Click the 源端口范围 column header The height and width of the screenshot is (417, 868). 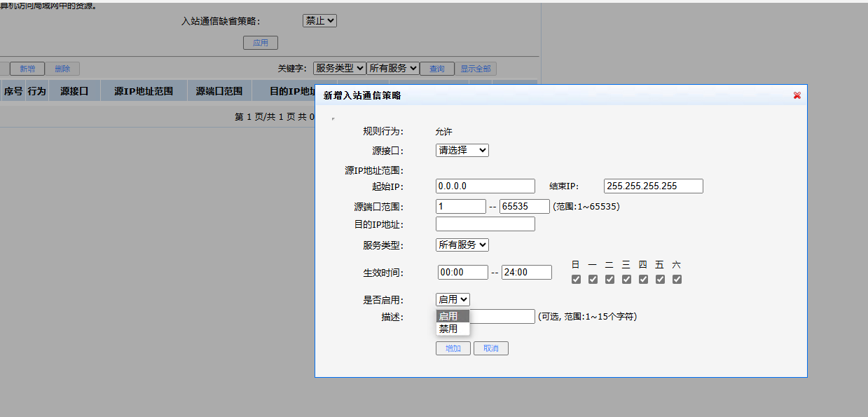click(219, 90)
